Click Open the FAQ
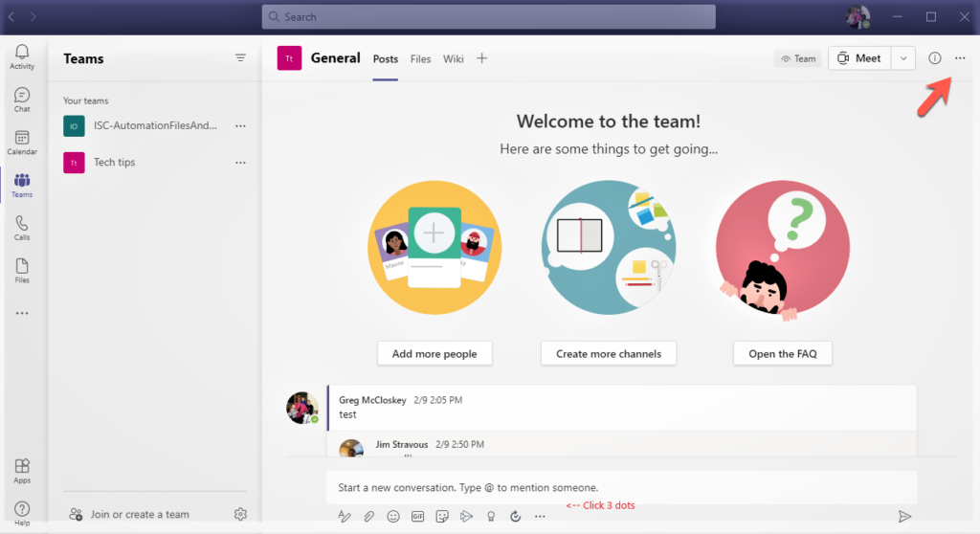980x534 pixels. click(783, 354)
